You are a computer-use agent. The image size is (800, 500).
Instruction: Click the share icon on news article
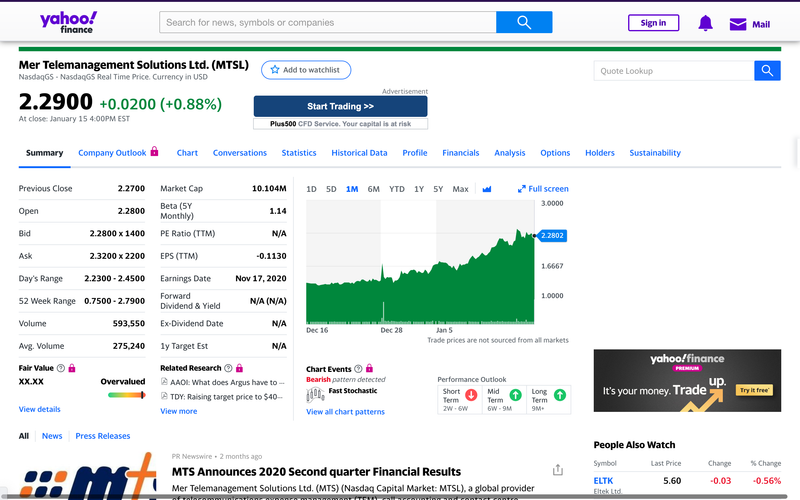click(558, 469)
